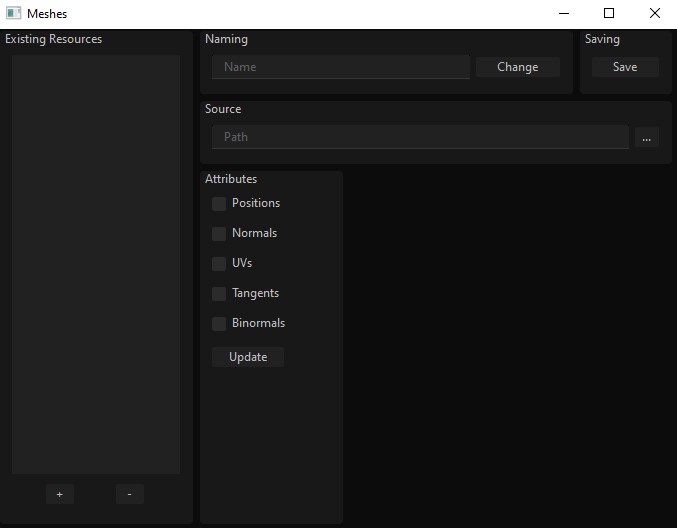Maximize the Meshes window
677x528 pixels.
pyautogui.click(x=609, y=13)
